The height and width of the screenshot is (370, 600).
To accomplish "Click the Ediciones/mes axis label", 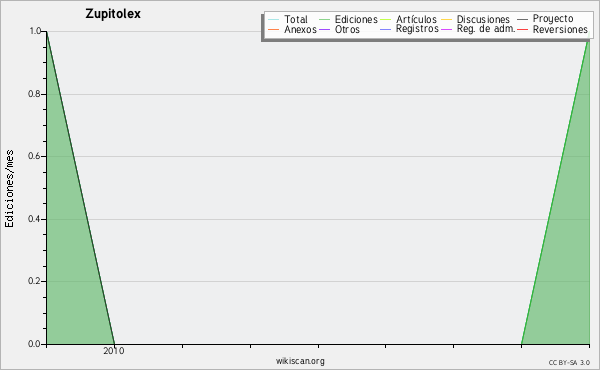I will pyautogui.click(x=9, y=189).
